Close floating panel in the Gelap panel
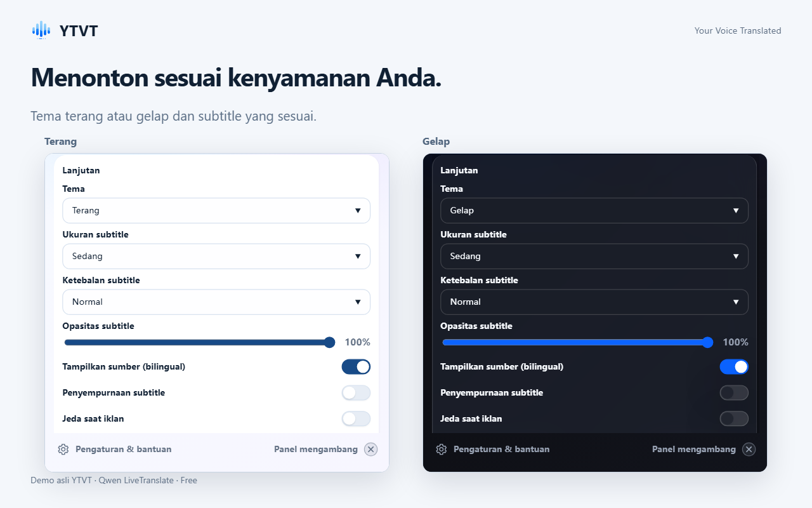 pyautogui.click(x=749, y=449)
